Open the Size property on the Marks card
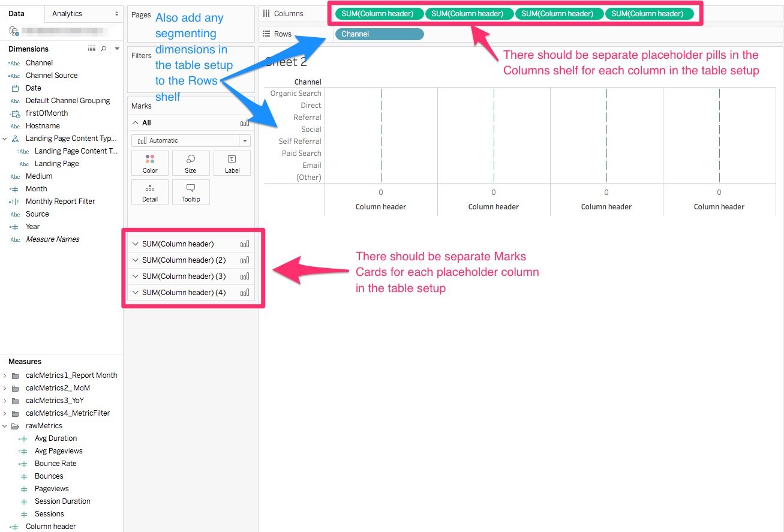The image size is (784, 532). coord(191,163)
